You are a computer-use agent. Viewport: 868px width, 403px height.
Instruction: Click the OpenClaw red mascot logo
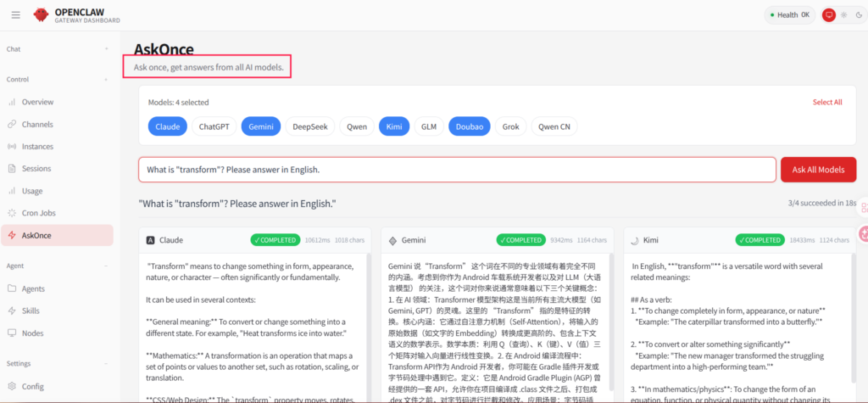[41, 15]
